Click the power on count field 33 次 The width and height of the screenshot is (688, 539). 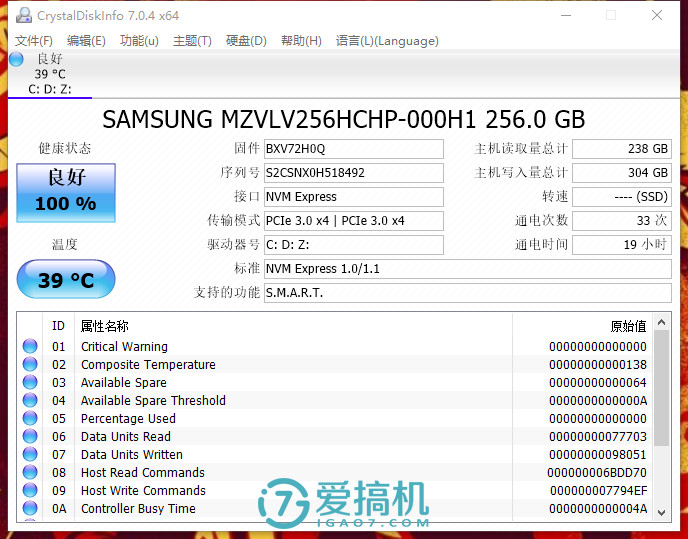click(x=622, y=221)
